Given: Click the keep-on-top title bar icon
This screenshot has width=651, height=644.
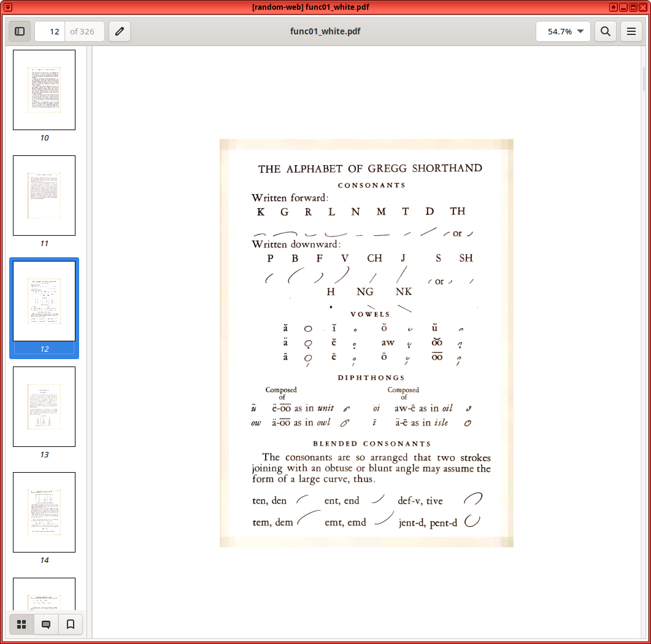Looking at the screenshot, I should click(x=614, y=7).
